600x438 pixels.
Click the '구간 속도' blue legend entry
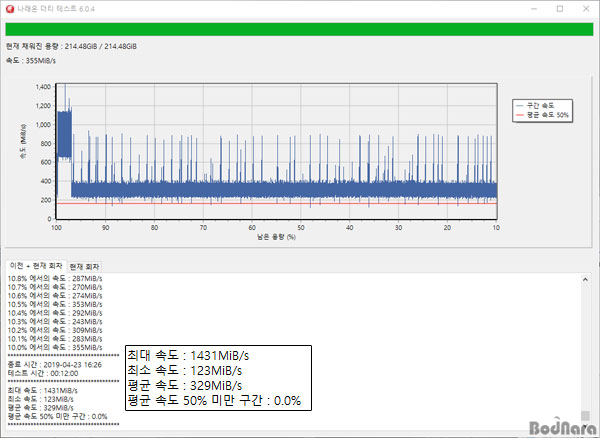(x=540, y=104)
